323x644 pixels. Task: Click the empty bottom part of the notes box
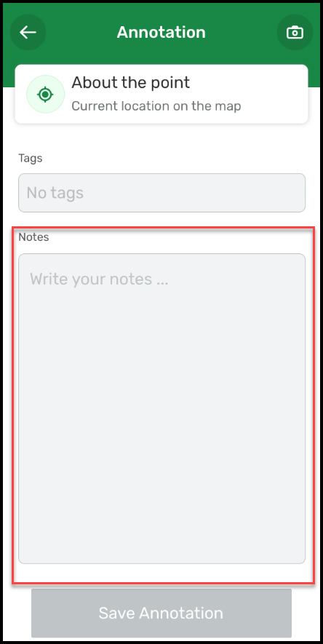click(161, 514)
